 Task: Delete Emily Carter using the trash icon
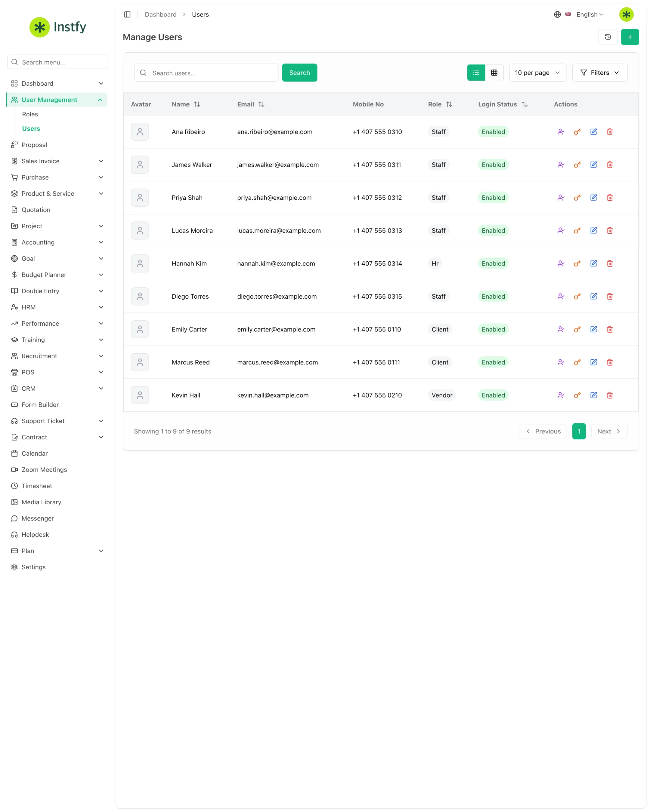coord(610,330)
